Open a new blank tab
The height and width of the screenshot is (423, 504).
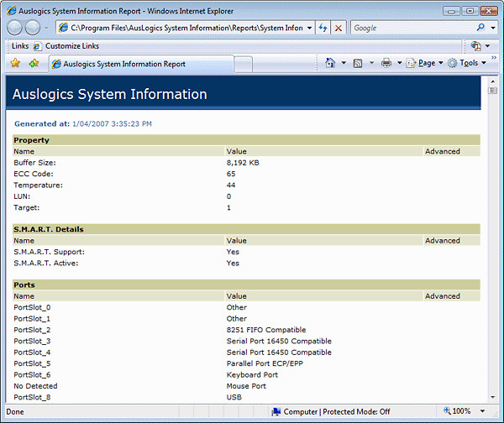[x=244, y=64]
